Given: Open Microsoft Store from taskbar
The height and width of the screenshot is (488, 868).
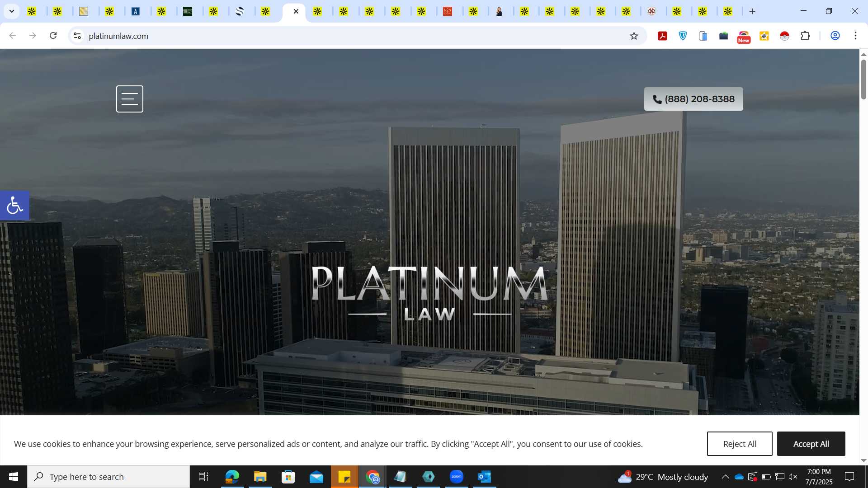Looking at the screenshot, I should pos(288,477).
